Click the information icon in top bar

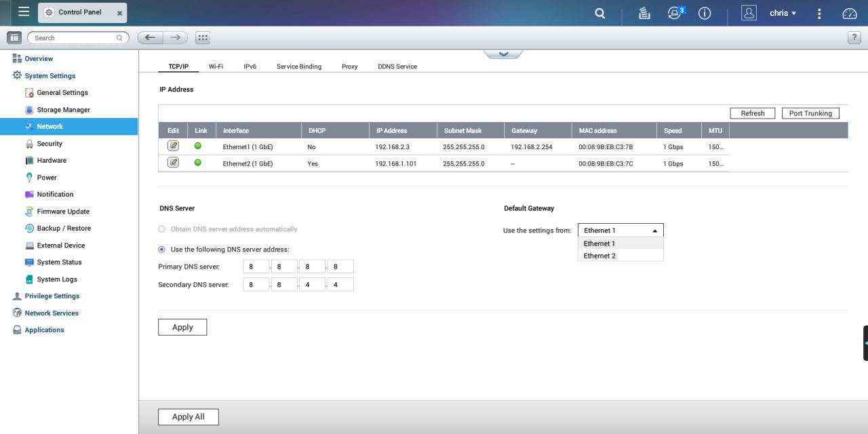pyautogui.click(x=705, y=13)
